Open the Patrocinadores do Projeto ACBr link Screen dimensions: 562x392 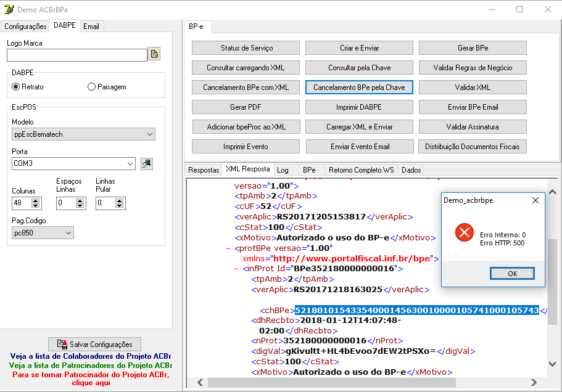91,365
